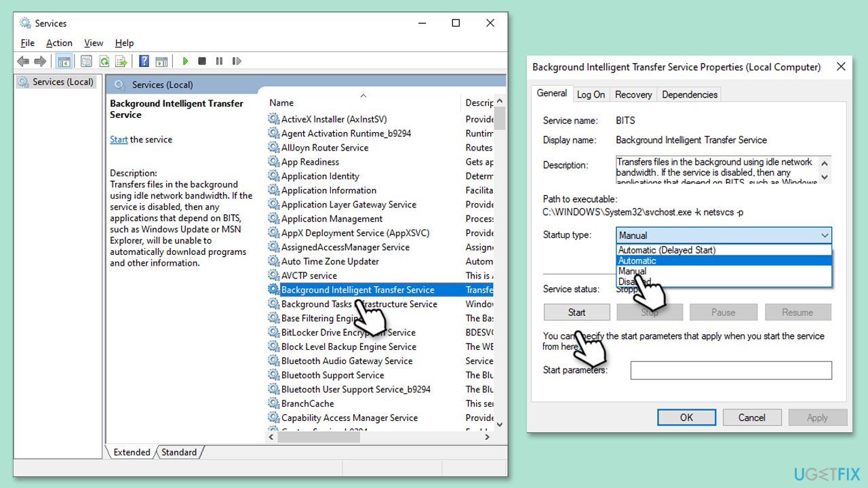Switch to the Standard view tab

179,452
